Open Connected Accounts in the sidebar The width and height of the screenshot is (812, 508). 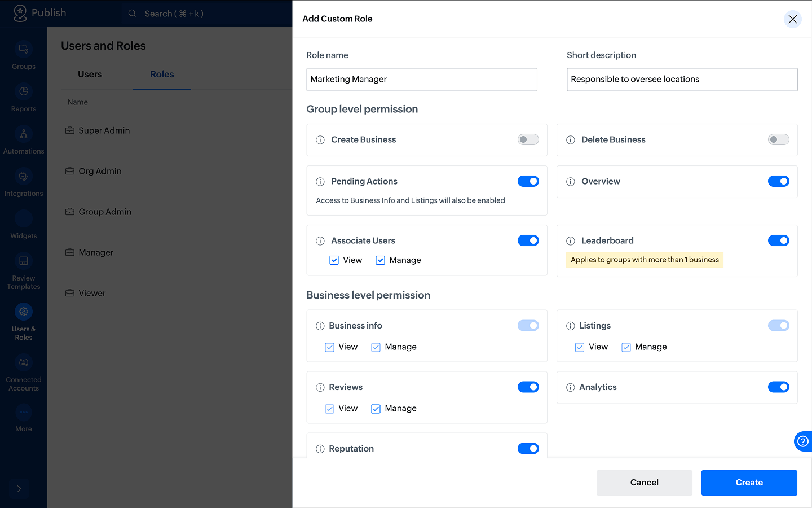pos(24,373)
